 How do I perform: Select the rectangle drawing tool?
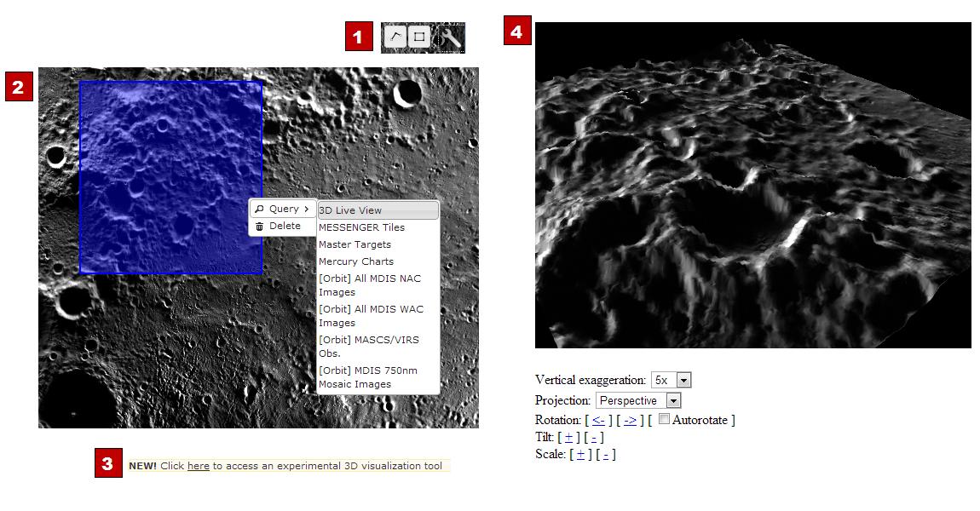pyautogui.click(x=418, y=37)
